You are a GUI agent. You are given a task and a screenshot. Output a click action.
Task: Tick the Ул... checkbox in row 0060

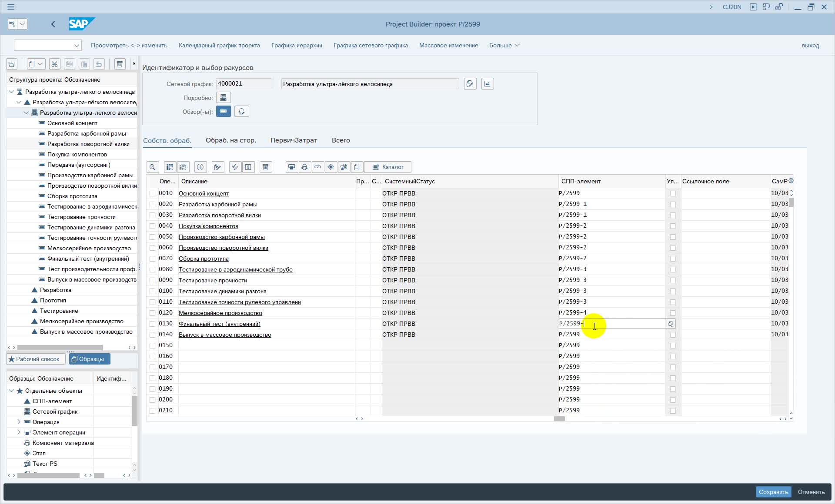pyautogui.click(x=673, y=248)
